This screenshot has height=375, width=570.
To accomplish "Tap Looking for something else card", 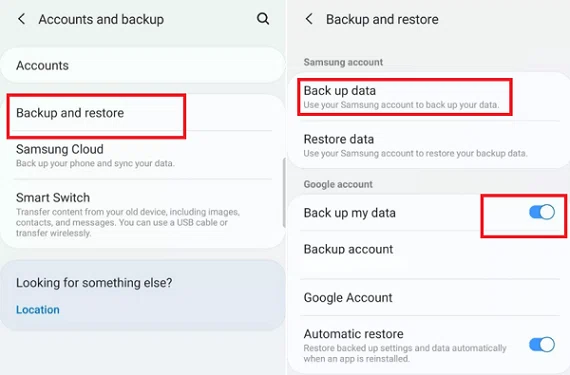I will tap(142, 295).
